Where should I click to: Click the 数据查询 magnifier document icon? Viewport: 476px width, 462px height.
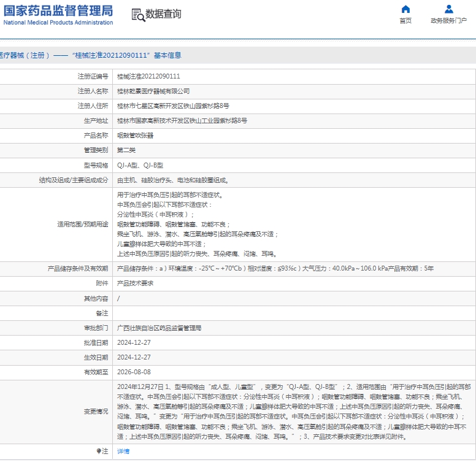137,14
